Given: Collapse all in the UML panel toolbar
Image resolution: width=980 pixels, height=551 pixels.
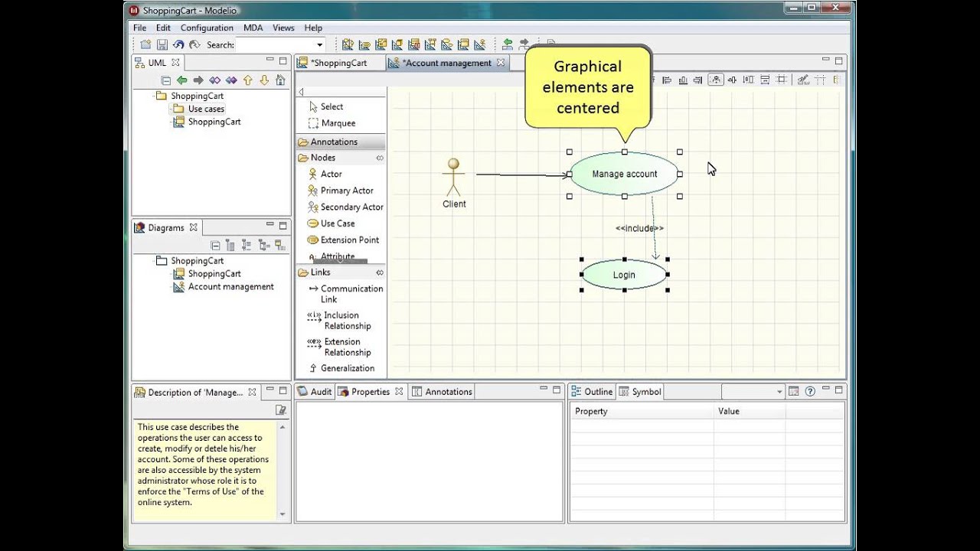Looking at the screenshot, I should [x=165, y=80].
